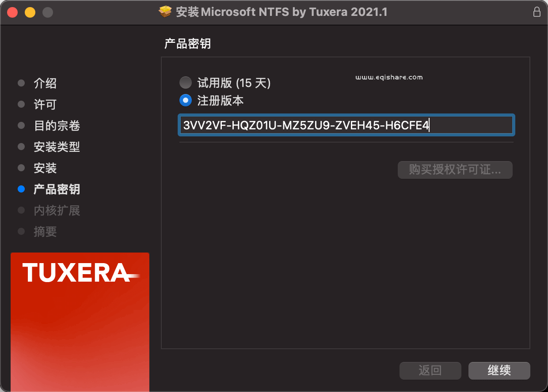Click the 安装 step above 产品密钥 in sidebar
Image resolution: width=548 pixels, height=392 pixels.
[45, 168]
